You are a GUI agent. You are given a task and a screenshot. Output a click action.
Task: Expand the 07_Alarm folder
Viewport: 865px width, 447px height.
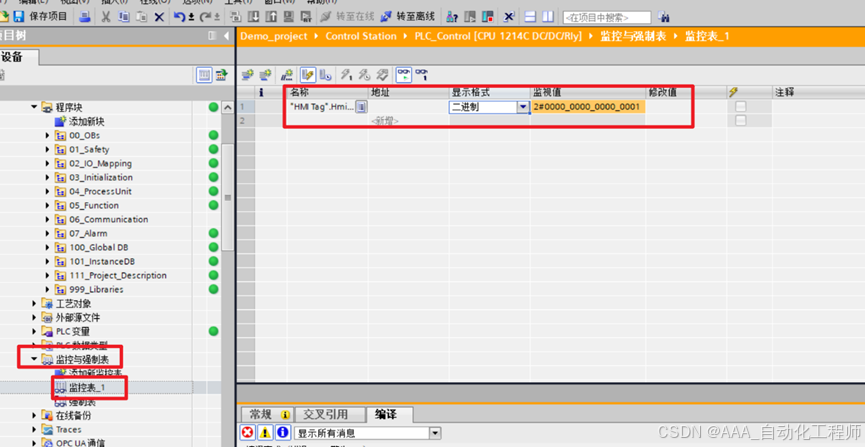[47, 233]
